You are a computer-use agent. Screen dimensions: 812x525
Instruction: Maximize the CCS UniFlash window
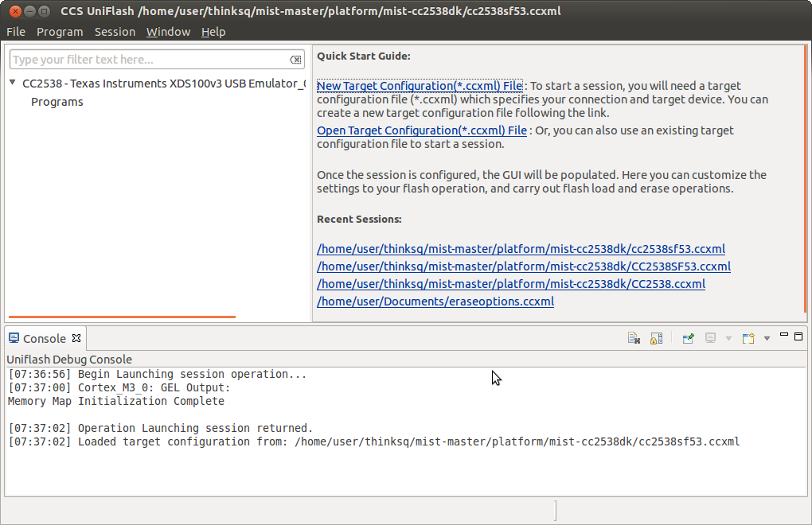[x=45, y=11]
